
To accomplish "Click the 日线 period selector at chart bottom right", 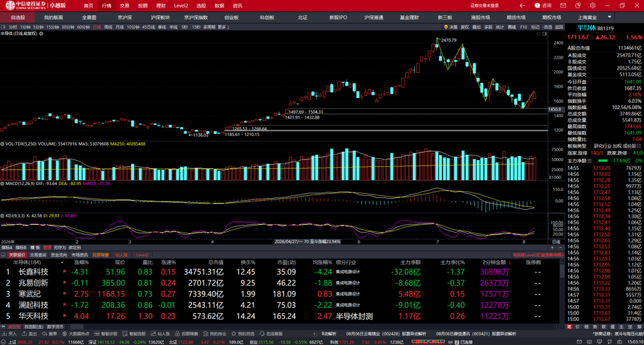I will coord(556,242).
